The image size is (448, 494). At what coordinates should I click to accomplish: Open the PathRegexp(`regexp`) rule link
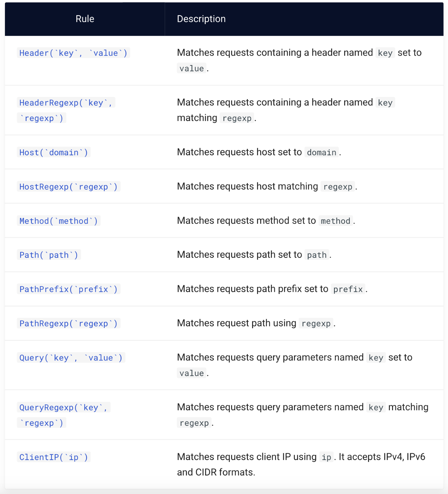coord(68,324)
